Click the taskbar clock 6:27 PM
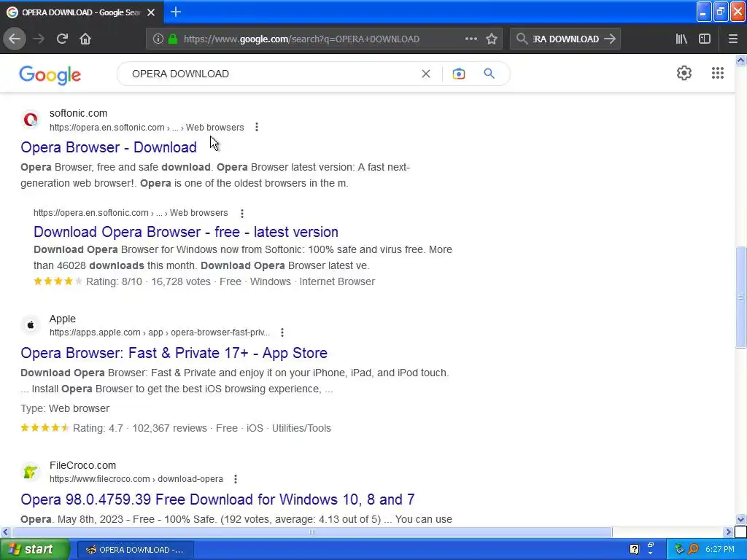 719,549
